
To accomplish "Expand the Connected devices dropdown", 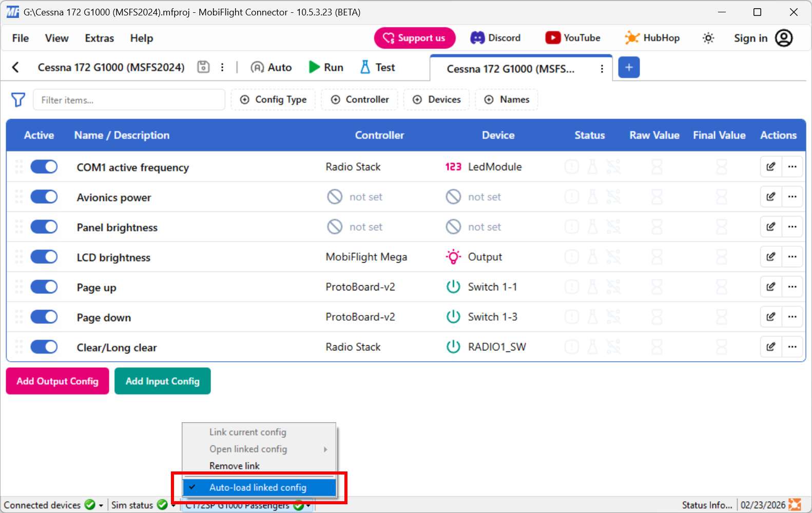I will (x=101, y=505).
